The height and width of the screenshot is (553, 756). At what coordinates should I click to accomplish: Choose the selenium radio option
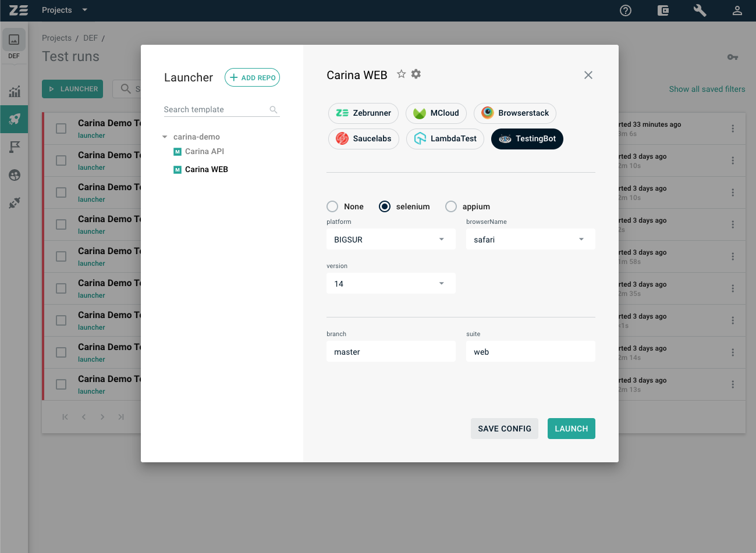pos(385,206)
